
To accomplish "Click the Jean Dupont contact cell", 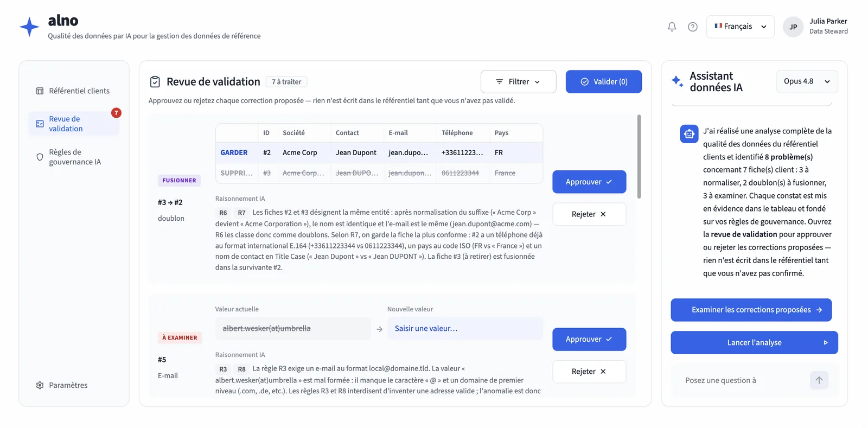I will pyautogui.click(x=356, y=152).
